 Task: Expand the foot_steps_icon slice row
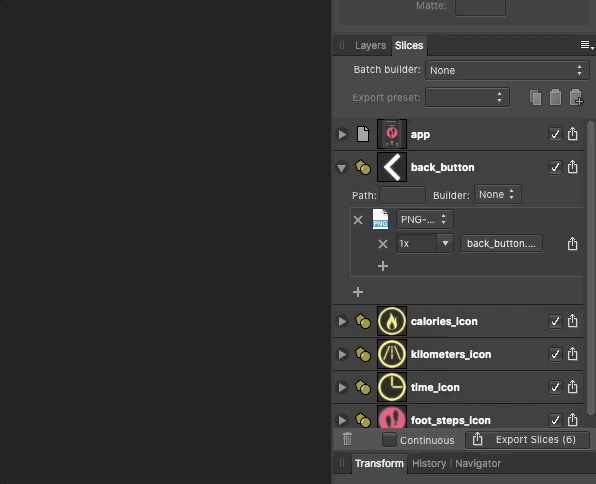[342, 420]
